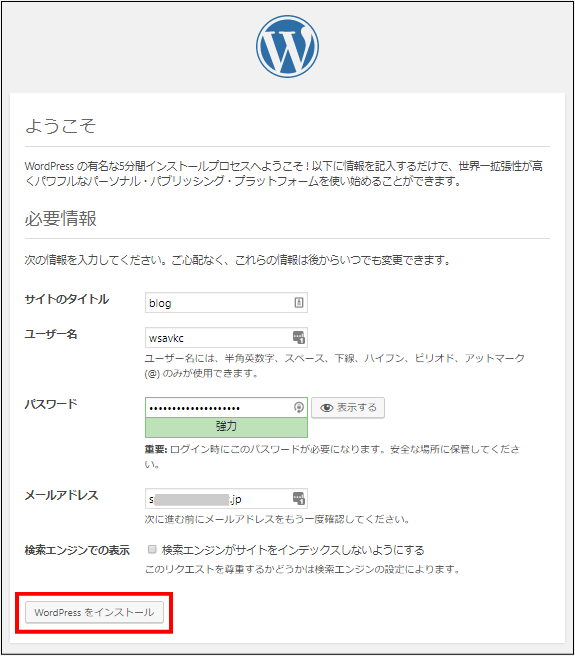Click the WordPress logo at top
575x656 pixels.
pos(287,46)
